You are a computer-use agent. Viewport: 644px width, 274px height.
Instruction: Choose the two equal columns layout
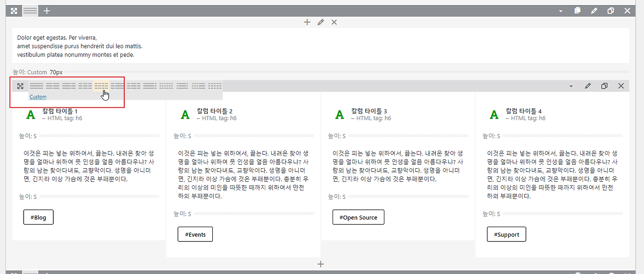pos(53,86)
